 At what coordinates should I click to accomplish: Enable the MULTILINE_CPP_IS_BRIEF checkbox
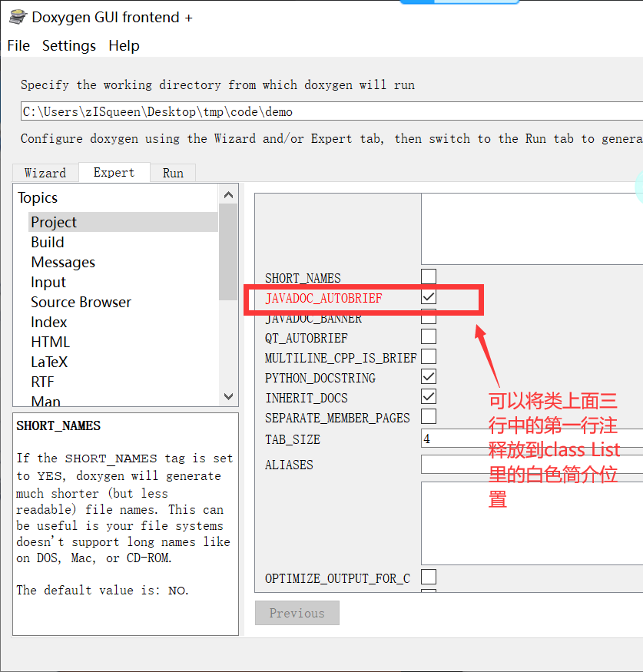pos(429,356)
